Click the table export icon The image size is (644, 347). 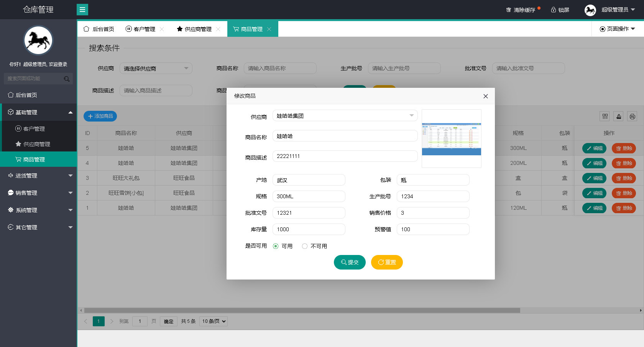(x=619, y=116)
